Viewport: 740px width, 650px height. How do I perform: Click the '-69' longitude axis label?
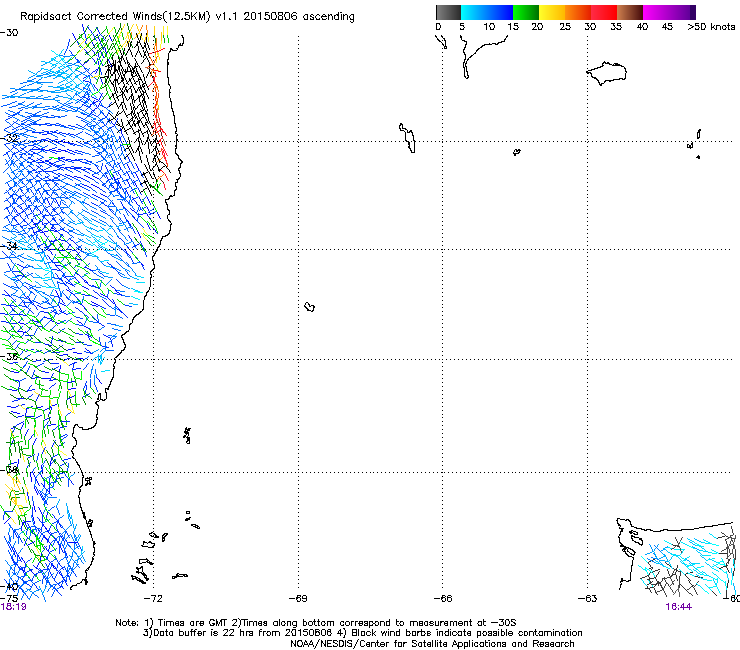[x=298, y=599]
